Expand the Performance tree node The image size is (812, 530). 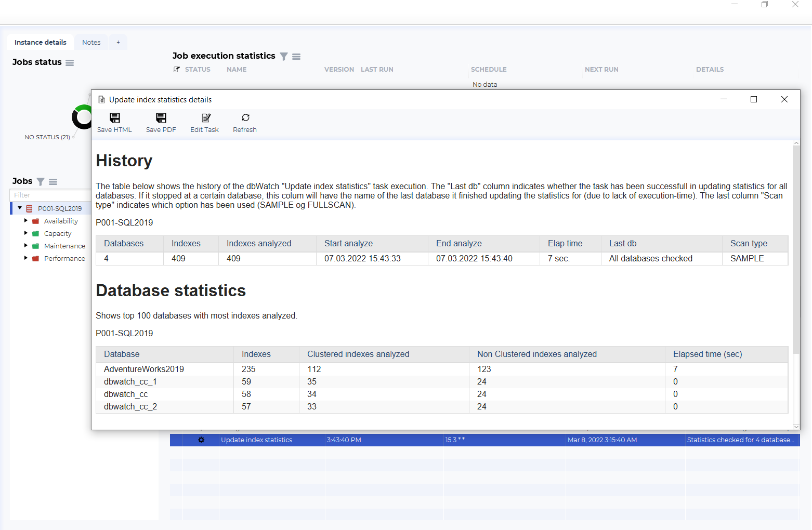26,258
